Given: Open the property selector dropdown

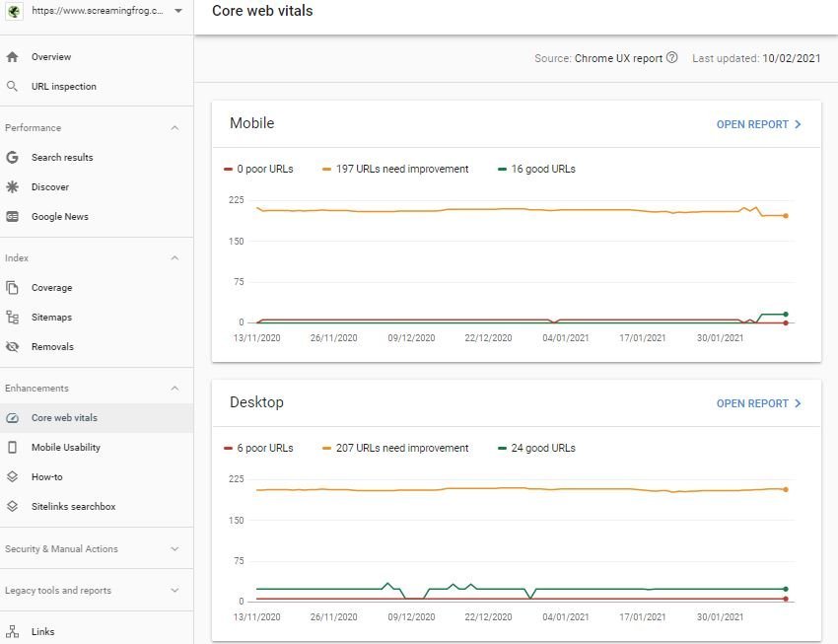Looking at the screenshot, I should tap(176, 11).
